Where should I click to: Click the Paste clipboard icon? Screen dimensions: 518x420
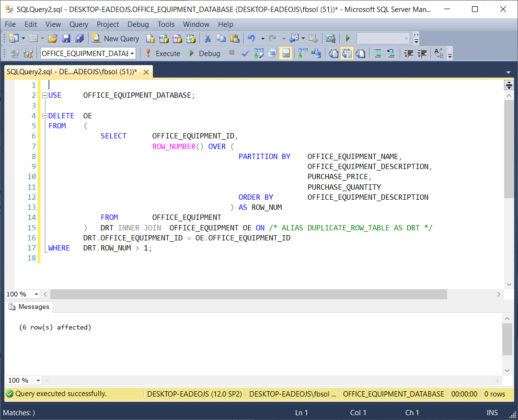point(234,38)
